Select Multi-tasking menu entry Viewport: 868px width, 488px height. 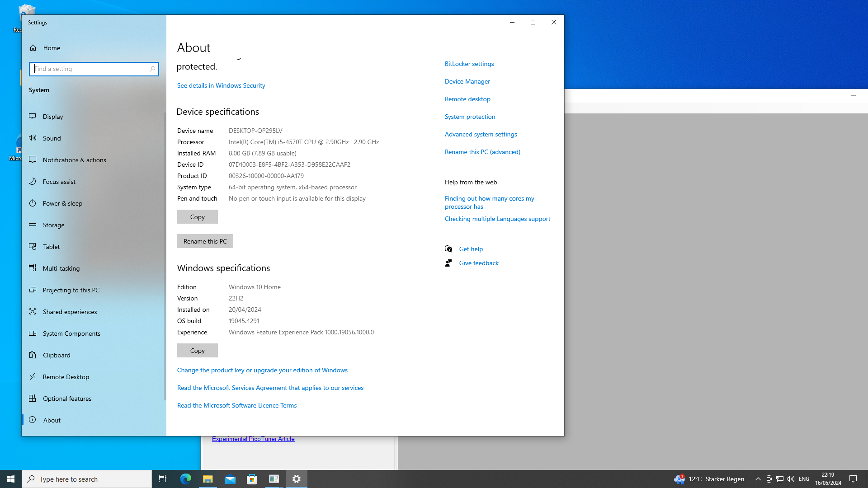click(93, 268)
